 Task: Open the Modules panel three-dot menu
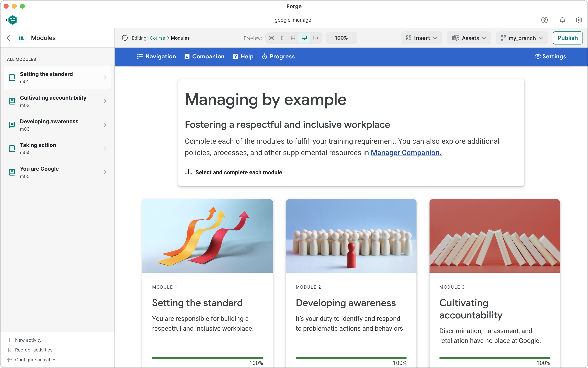click(x=105, y=38)
